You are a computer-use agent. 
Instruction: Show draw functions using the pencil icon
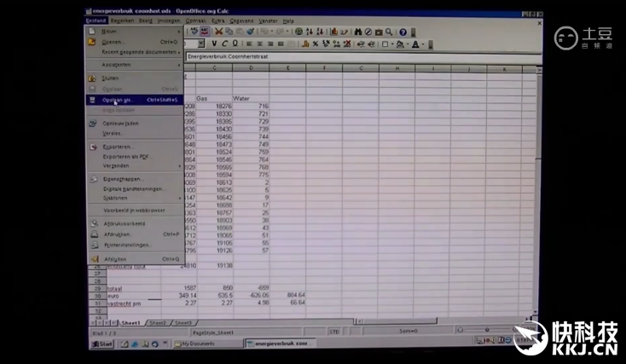tap(344, 32)
